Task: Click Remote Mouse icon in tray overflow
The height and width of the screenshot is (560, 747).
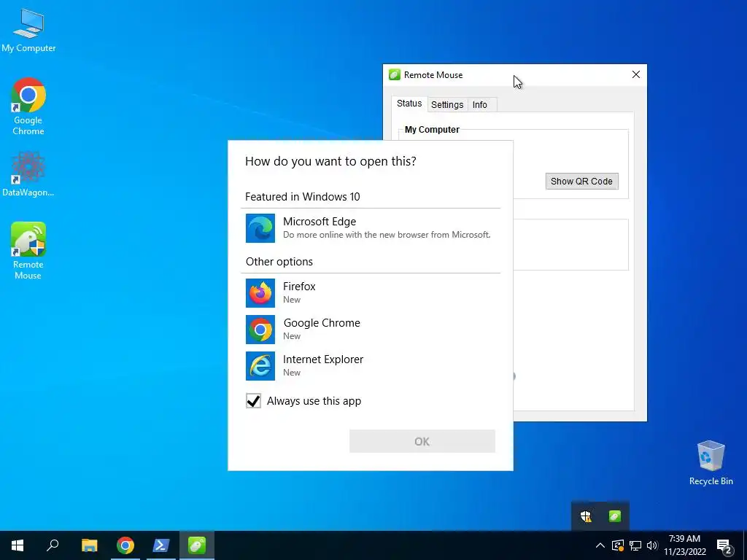Action: coord(615,516)
